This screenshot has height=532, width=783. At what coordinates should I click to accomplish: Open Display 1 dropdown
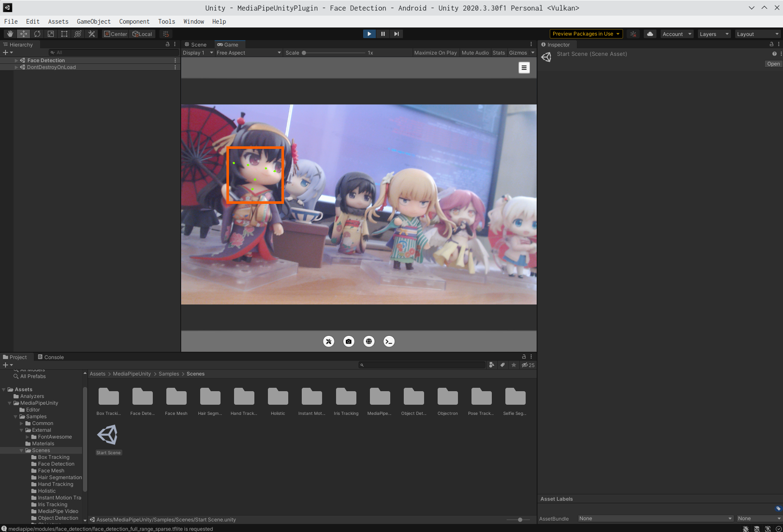click(198, 53)
